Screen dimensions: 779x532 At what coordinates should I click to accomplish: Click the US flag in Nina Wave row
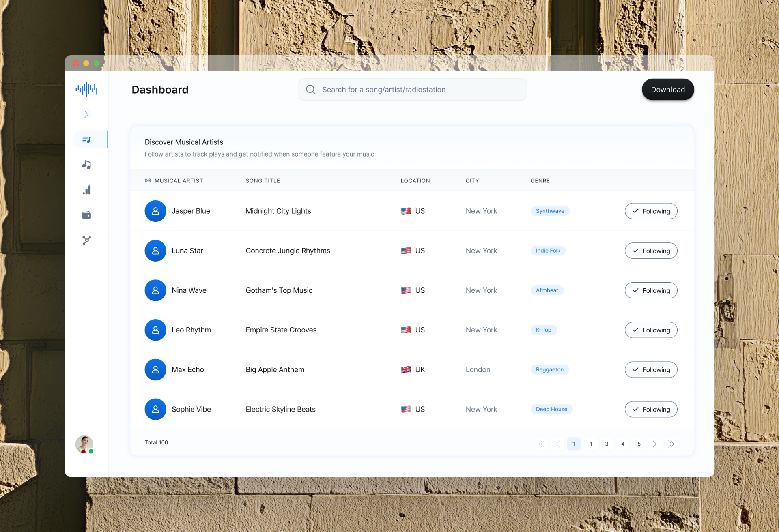click(x=406, y=290)
